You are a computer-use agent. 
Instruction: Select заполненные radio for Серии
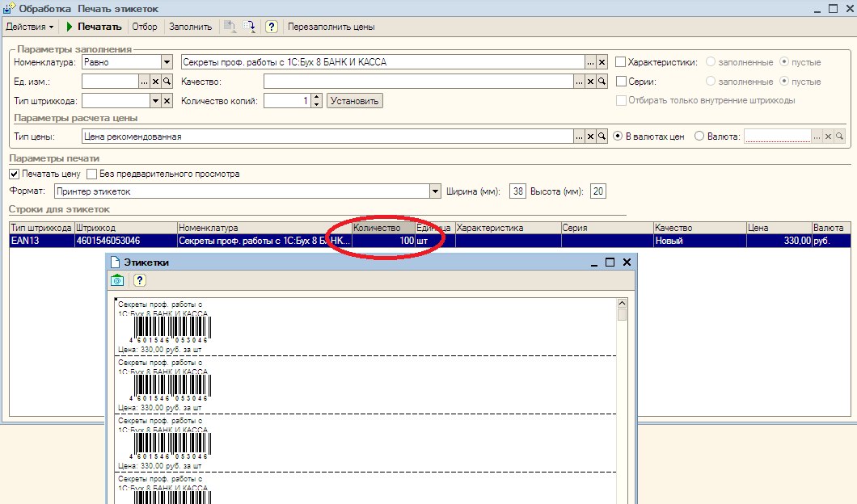click(711, 81)
